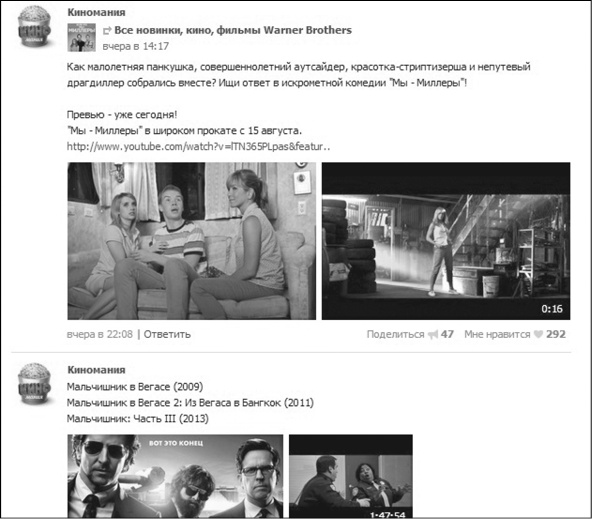Play the 1:47:54 video

point(351,476)
